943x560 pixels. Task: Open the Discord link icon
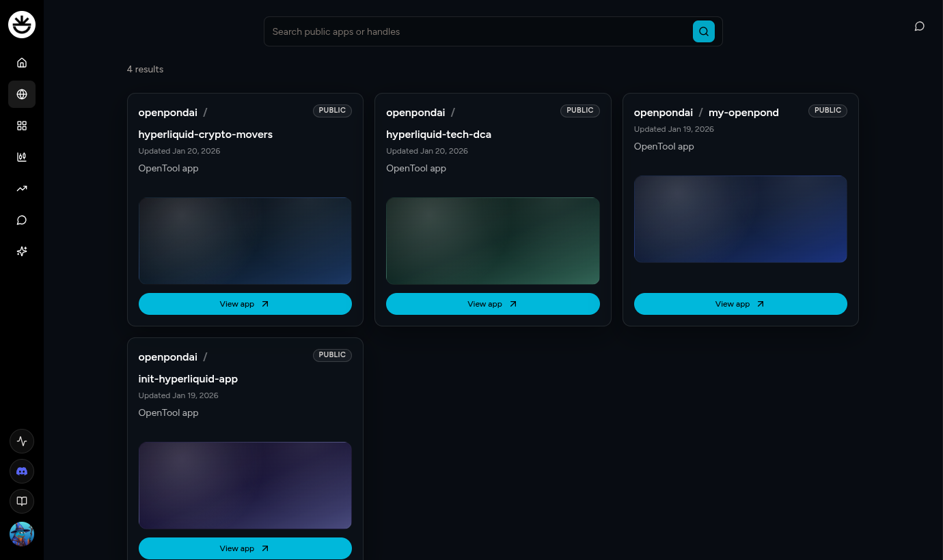pyautogui.click(x=22, y=471)
